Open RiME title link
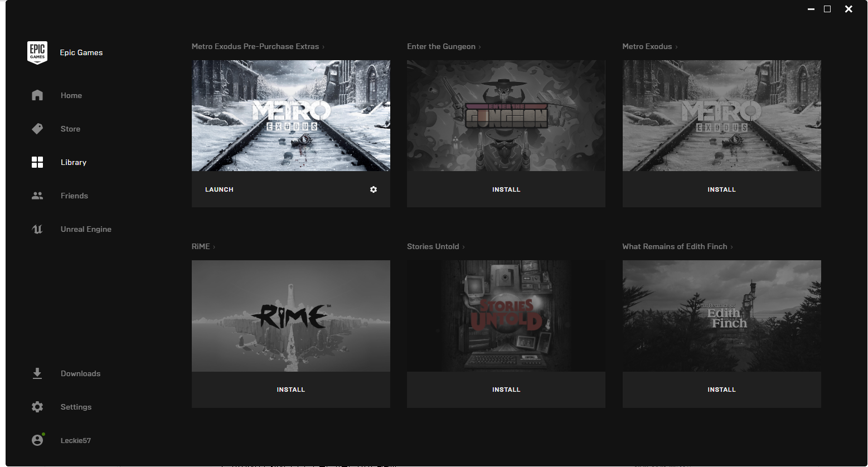 click(x=201, y=246)
